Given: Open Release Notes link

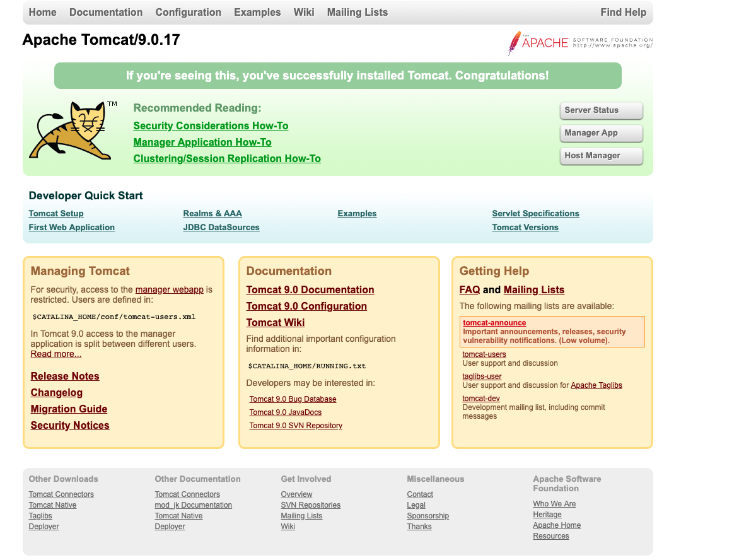Looking at the screenshot, I should [x=65, y=376].
